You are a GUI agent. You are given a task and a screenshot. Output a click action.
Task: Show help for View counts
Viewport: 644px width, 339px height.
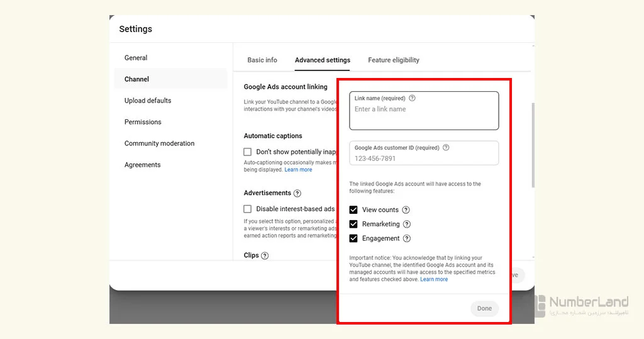click(x=406, y=210)
